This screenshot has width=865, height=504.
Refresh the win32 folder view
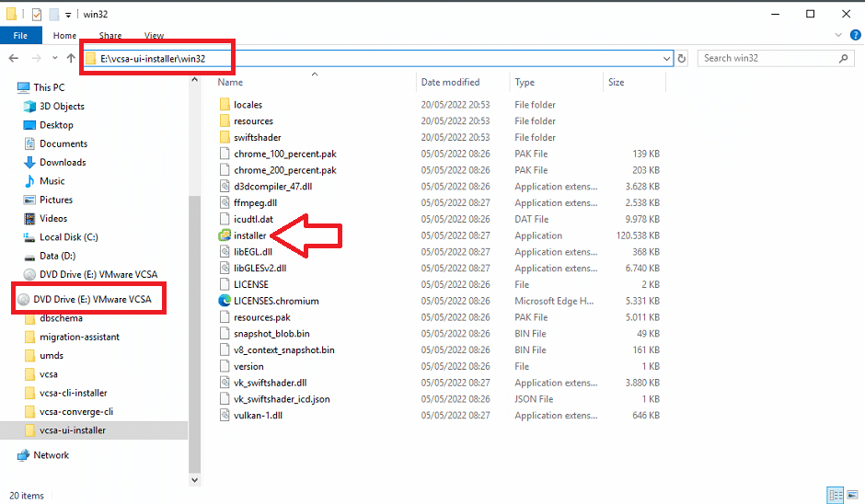tap(682, 58)
